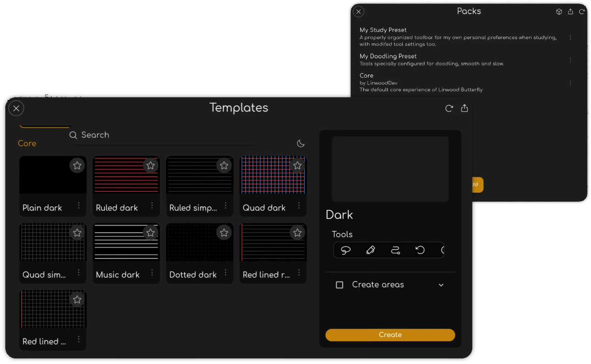Star the bottom-row Red lined ... template

coord(77,299)
